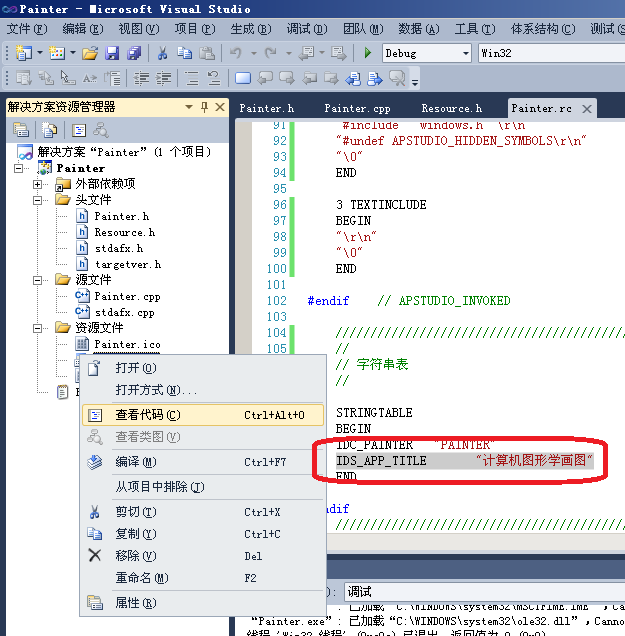Switch to the Painter.cpp tab
The height and width of the screenshot is (636, 625).
click(x=357, y=109)
